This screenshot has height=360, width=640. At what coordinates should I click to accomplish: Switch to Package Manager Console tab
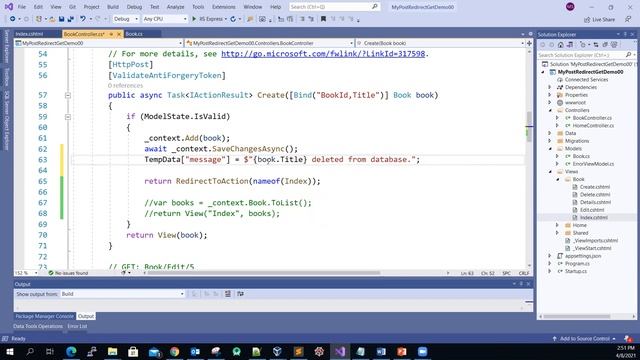(x=44, y=316)
